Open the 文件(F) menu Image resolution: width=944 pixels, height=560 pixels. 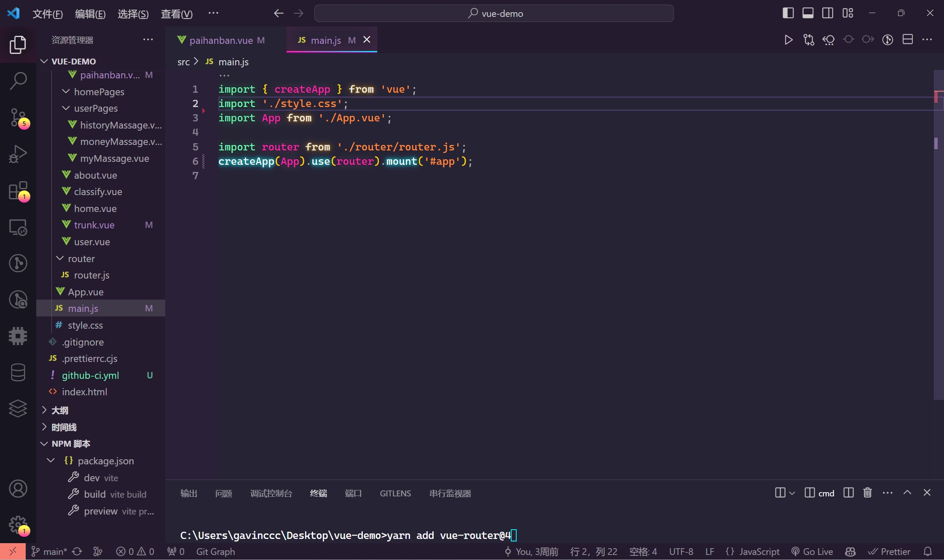(x=48, y=14)
